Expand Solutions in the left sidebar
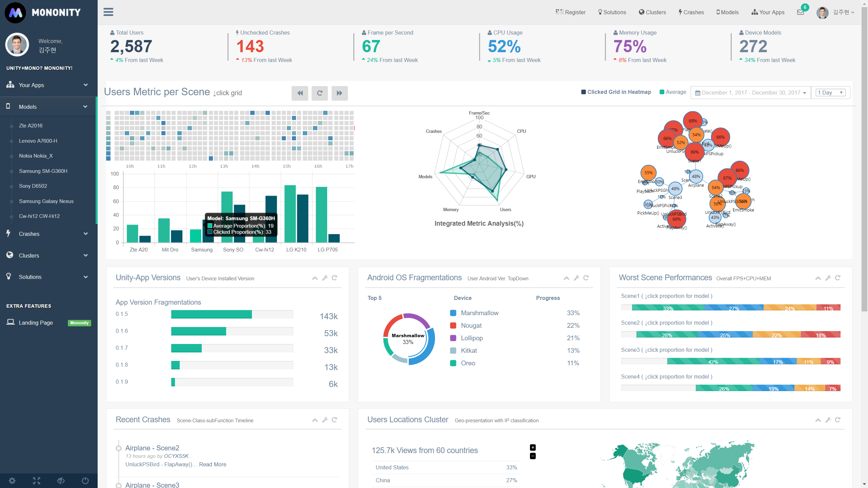Viewport: 868px width, 488px height. point(48,277)
